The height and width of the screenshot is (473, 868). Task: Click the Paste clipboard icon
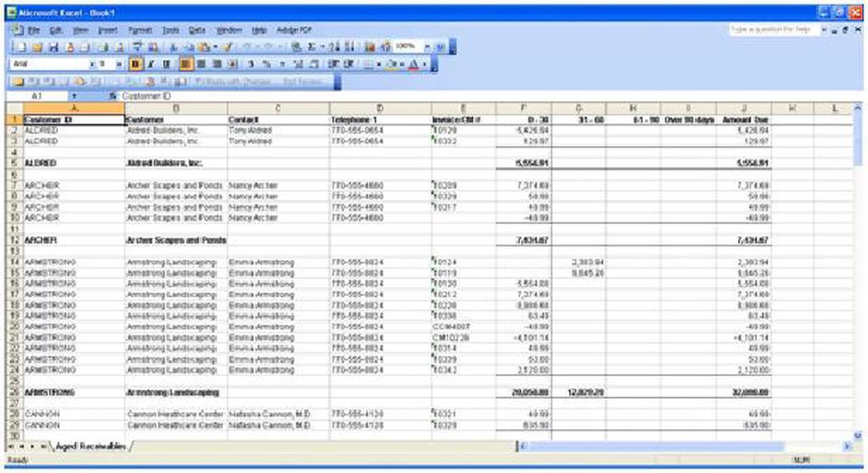pyautogui.click(x=204, y=47)
